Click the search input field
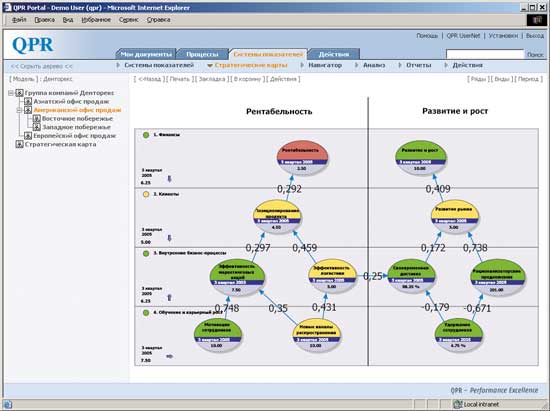This screenshot has width=550, height=411. point(485,54)
